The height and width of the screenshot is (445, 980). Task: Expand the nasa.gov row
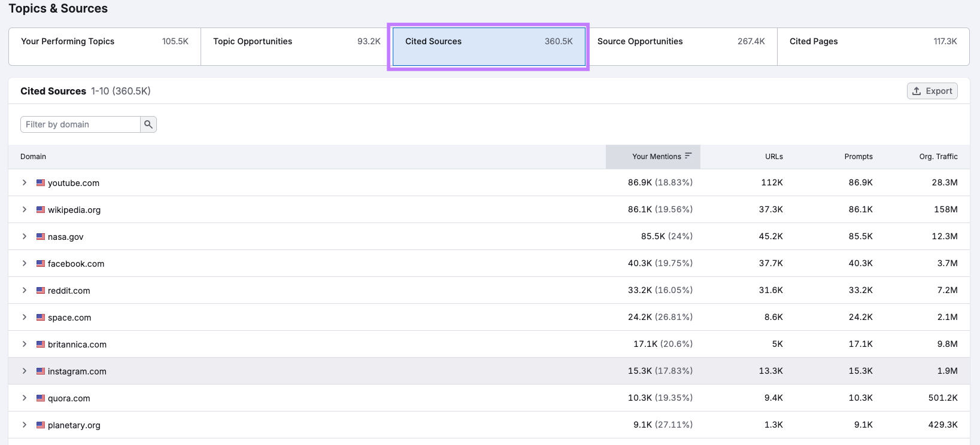click(x=25, y=236)
